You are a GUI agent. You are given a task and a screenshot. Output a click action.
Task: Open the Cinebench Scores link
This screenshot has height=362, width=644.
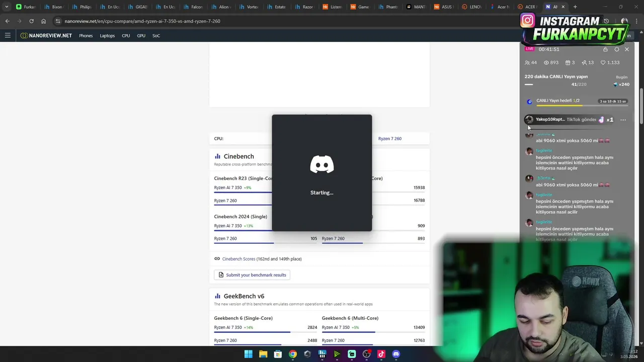pos(239,259)
